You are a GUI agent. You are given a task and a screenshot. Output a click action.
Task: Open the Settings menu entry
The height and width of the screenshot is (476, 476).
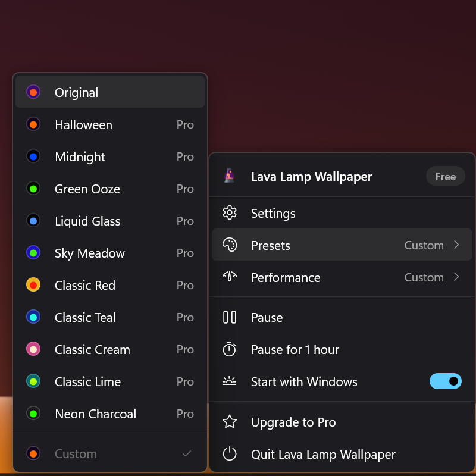point(342,213)
